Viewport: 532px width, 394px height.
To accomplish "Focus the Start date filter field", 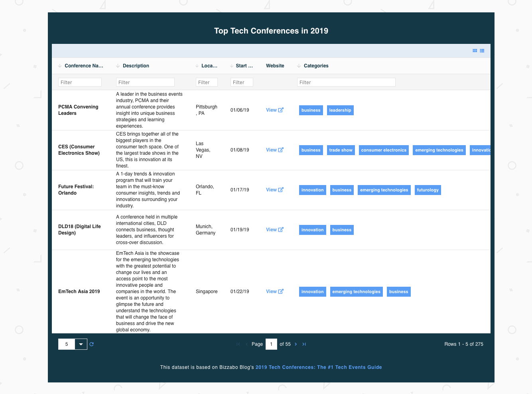I will (x=242, y=82).
